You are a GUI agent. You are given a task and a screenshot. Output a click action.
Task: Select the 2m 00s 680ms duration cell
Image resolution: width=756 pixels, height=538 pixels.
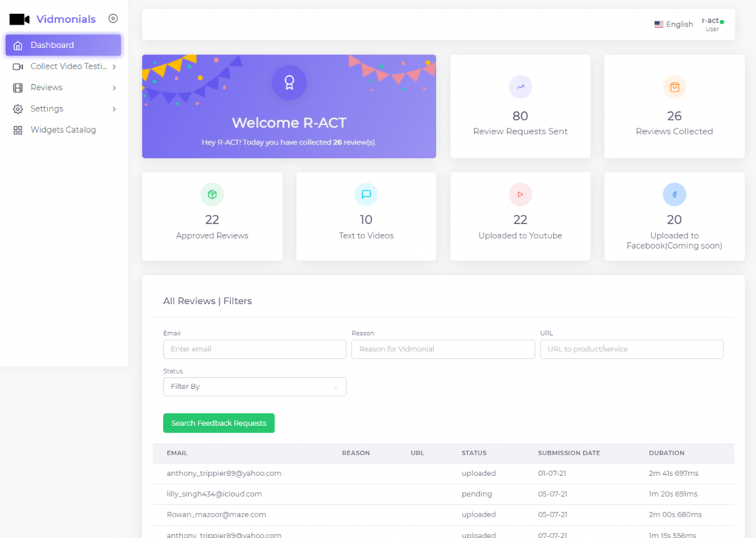(x=675, y=515)
